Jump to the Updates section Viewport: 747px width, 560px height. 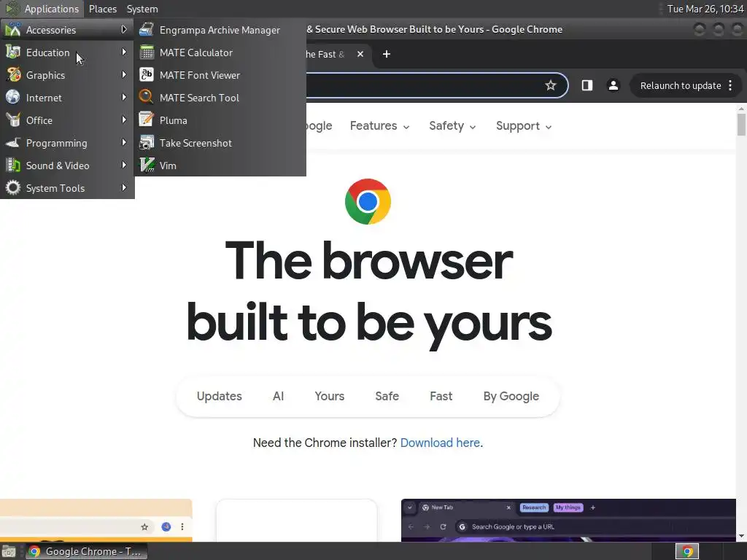point(219,396)
